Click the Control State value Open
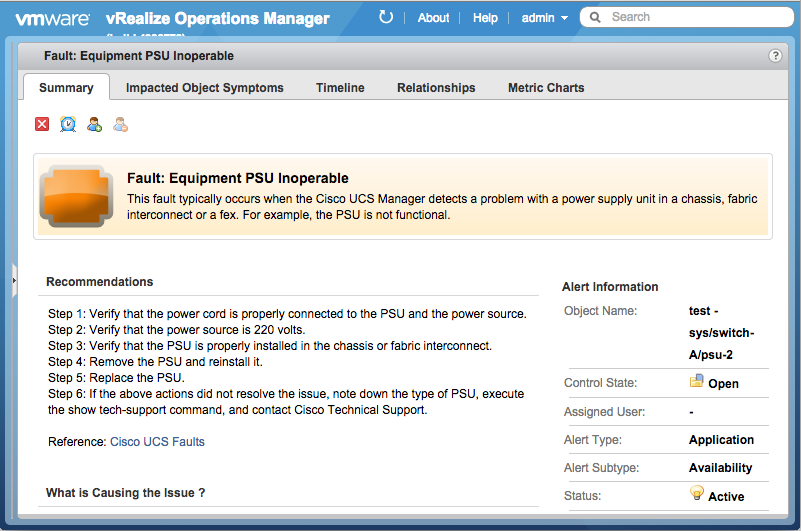Image resolution: width=801 pixels, height=531 pixels. tap(723, 383)
